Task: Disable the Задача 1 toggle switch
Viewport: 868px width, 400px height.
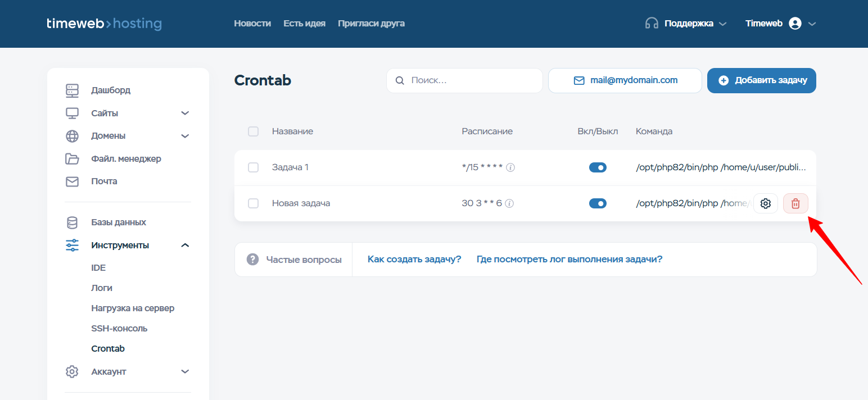Action: 598,167
